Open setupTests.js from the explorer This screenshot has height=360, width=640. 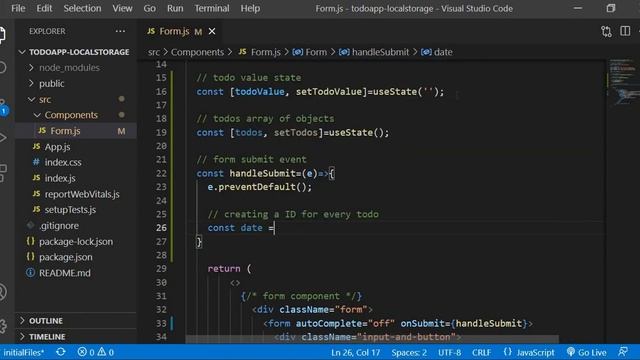(76, 210)
